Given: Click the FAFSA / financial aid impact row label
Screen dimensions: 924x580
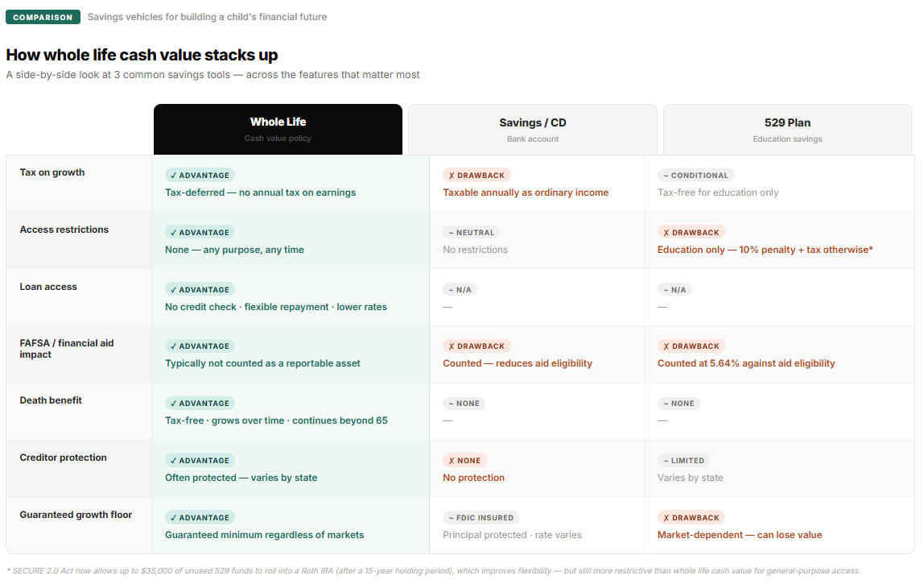Looking at the screenshot, I should pyautogui.click(x=67, y=349).
